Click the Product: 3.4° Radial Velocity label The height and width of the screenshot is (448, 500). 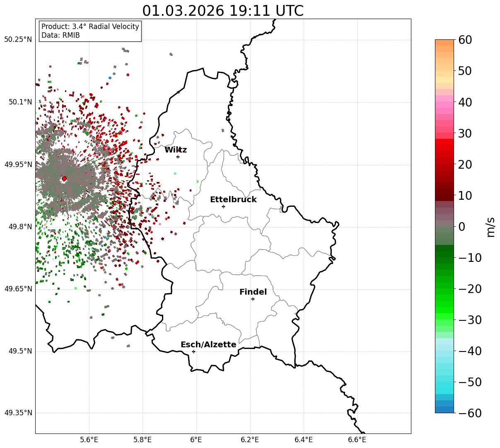[x=90, y=27]
